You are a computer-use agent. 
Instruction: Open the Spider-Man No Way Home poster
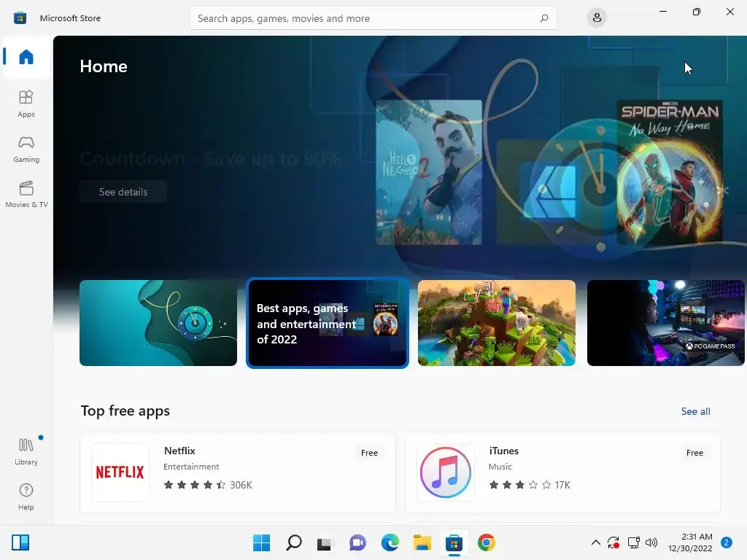click(670, 172)
